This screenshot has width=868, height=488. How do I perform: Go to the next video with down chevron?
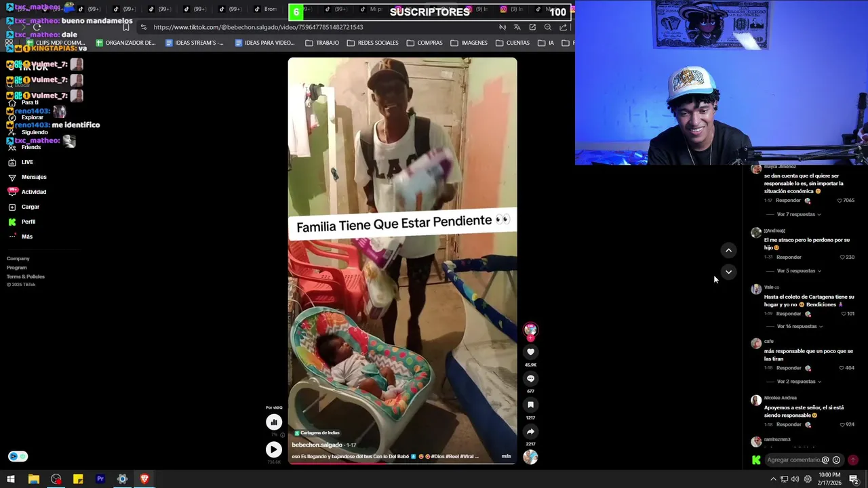tap(728, 272)
